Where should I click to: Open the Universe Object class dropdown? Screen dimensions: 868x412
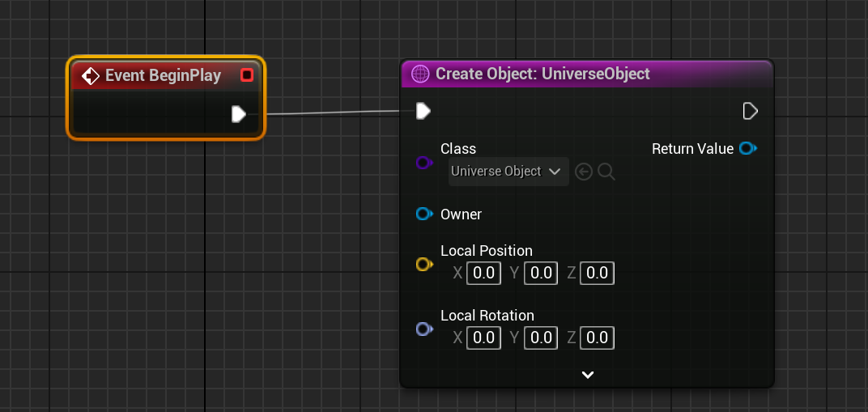(508, 172)
